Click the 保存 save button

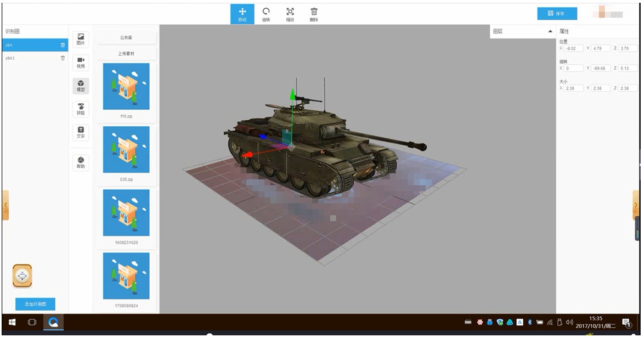click(557, 14)
